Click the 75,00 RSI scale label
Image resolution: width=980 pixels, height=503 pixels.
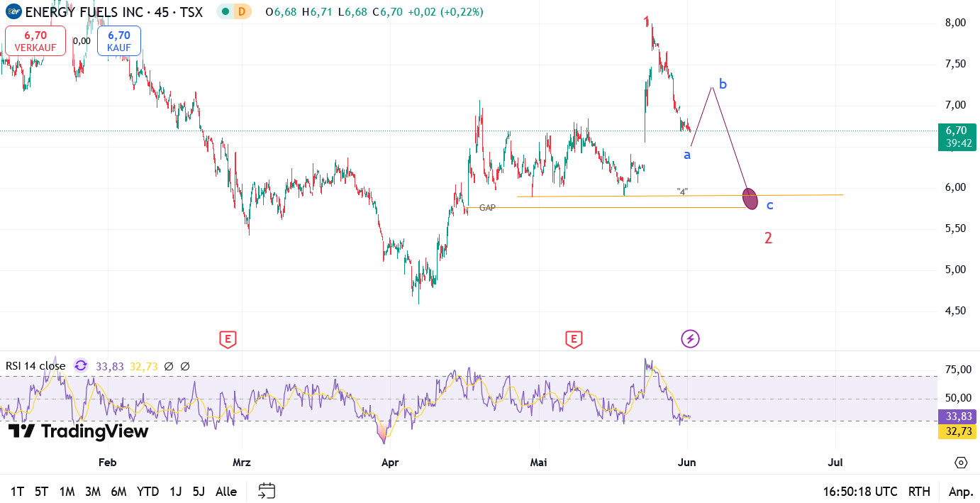(x=958, y=370)
